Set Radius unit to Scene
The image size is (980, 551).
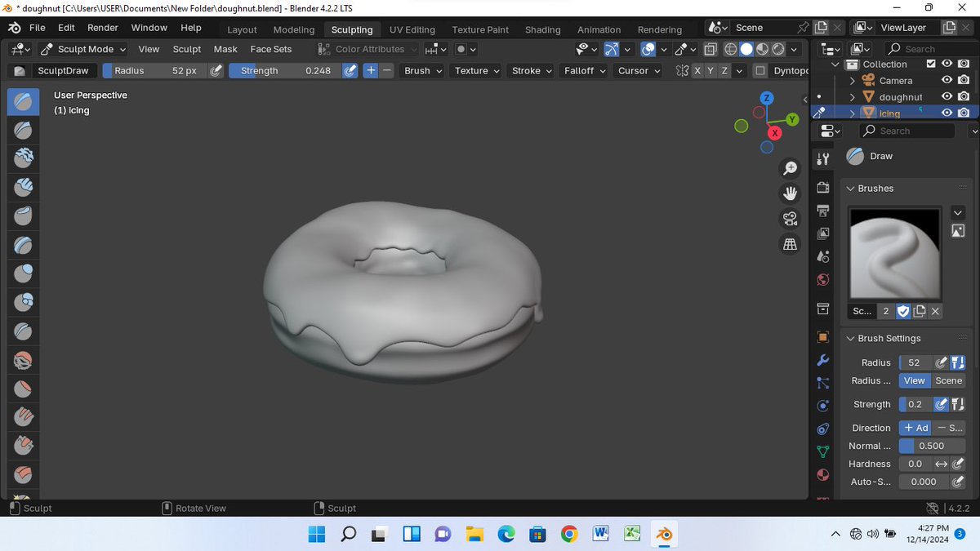coord(949,380)
